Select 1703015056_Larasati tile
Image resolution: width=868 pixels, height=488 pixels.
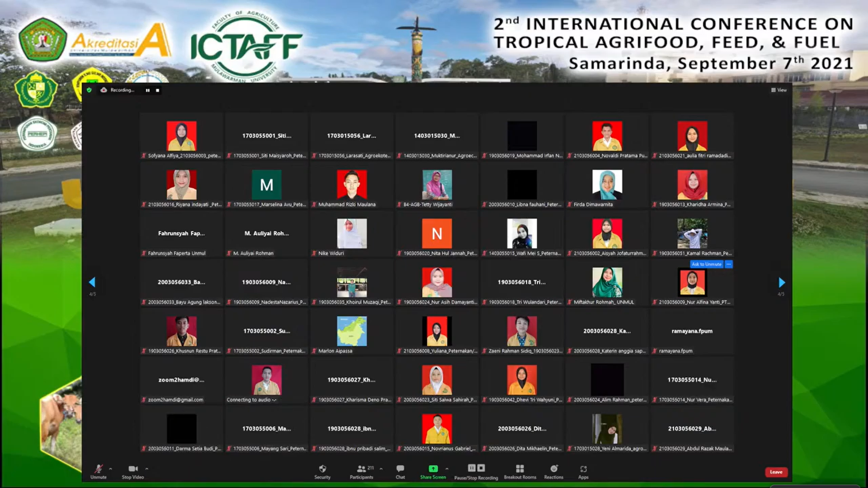pos(352,136)
